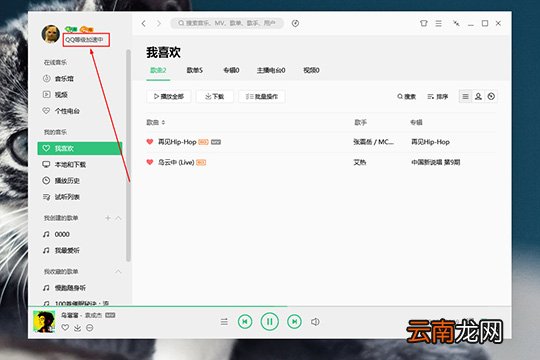The height and width of the screenshot is (360, 540).
Task: Open the now-playing album cover
Action: point(44,321)
